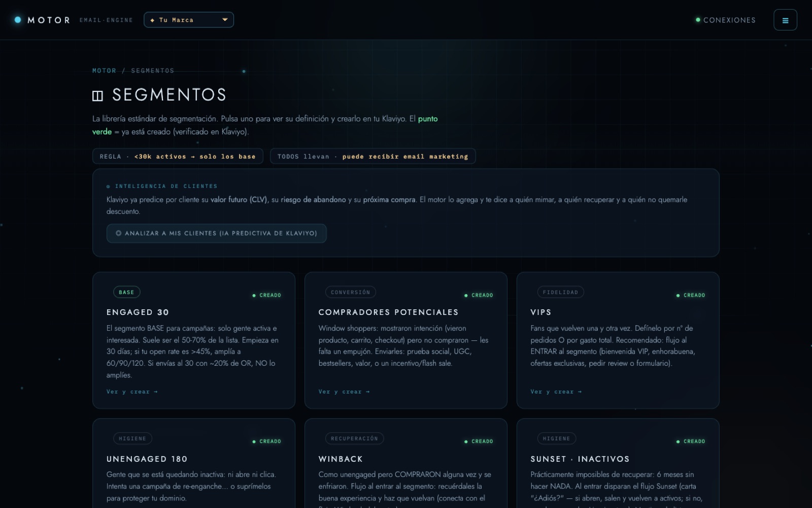Click Analizar a mis clientes button

click(x=216, y=233)
